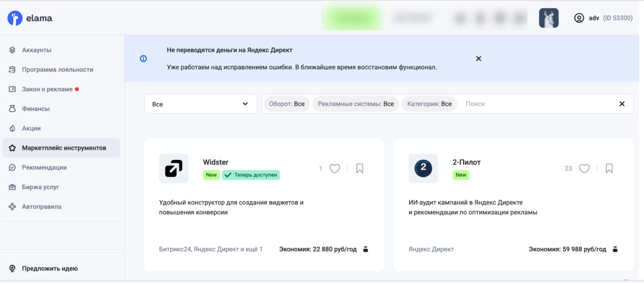This screenshot has width=644, height=283.
Task: Click the elama logo
Action: pyautogui.click(x=30, y=18)
